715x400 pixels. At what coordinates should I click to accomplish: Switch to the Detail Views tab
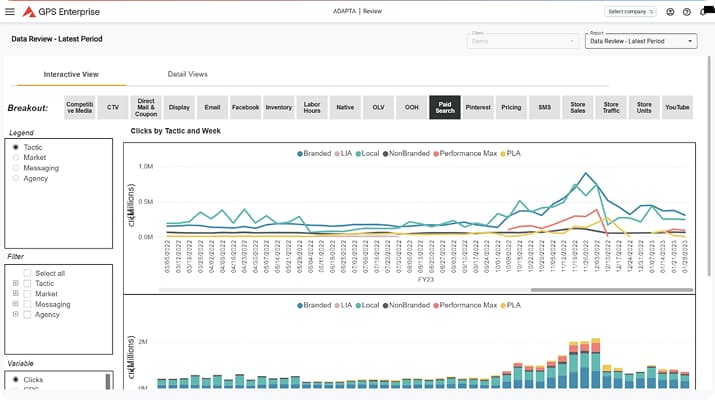(187, 74)
